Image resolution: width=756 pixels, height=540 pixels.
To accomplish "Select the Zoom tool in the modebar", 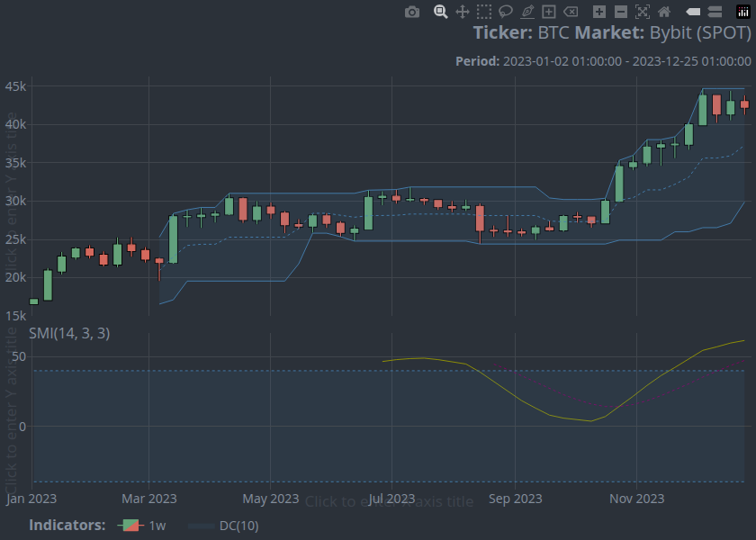I will (441, 12).
